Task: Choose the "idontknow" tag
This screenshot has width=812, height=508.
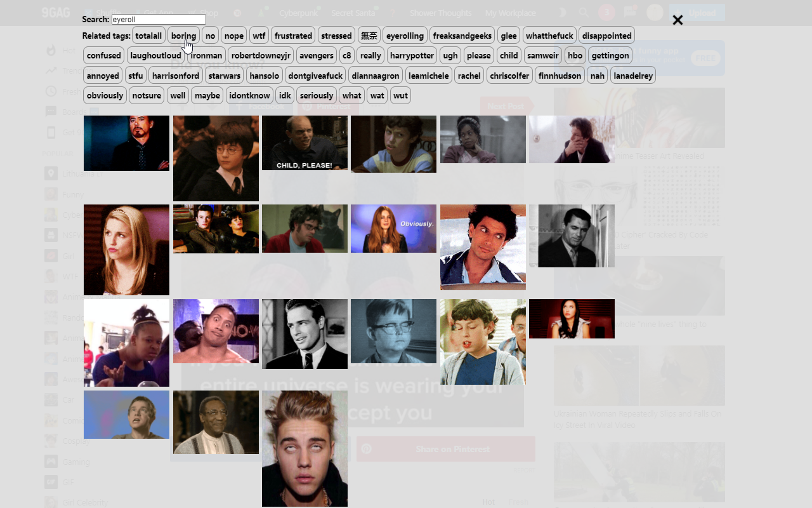Action: tap(250, 95)
